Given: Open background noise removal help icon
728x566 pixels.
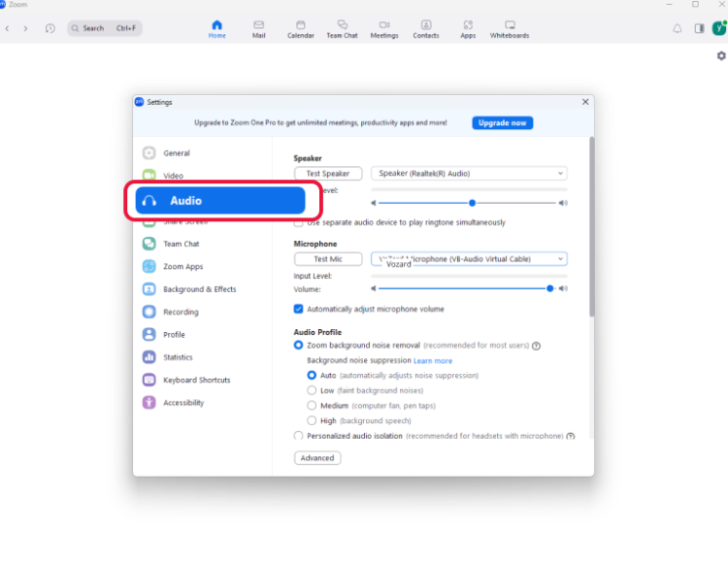Looking at the screenshot, I should click(536, 346).
